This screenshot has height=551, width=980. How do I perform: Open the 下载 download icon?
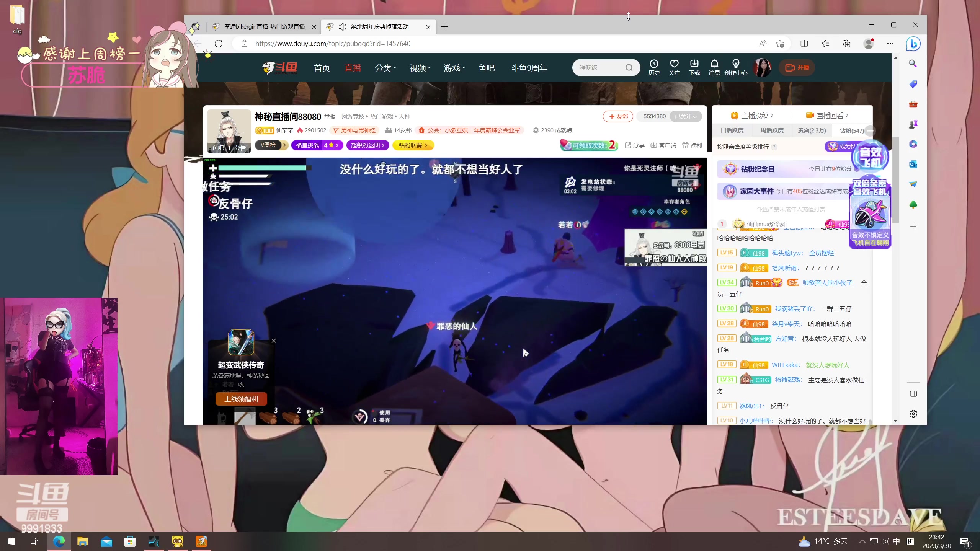point(694,67)
